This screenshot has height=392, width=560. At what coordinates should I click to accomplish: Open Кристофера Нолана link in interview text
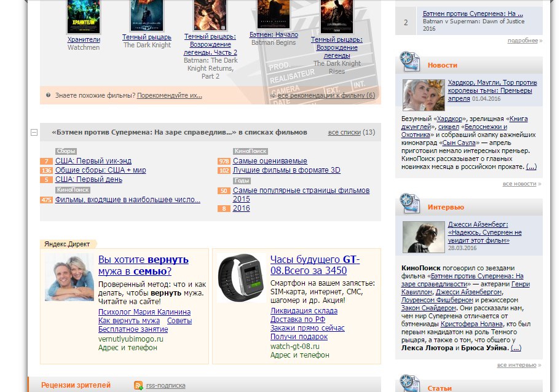click(471, 324)
